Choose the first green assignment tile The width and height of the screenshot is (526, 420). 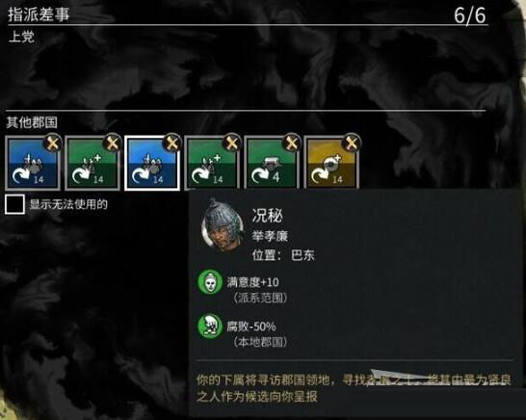coord(92,163)
